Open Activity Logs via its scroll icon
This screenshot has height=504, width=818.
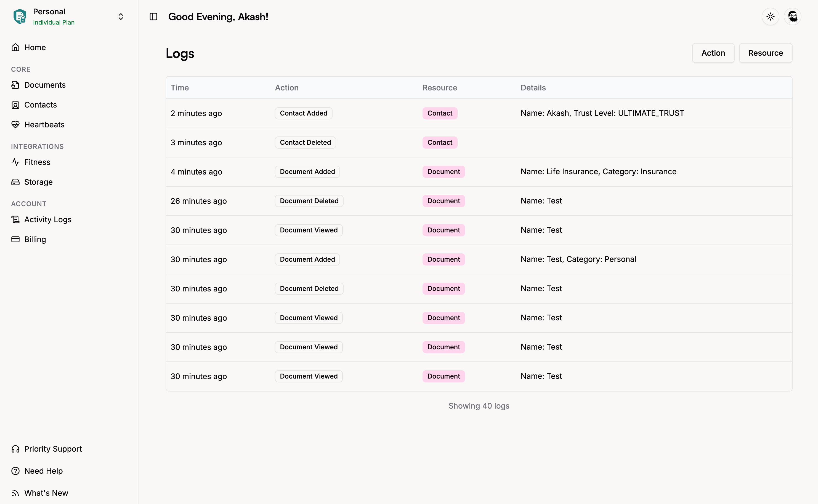pos(15,219)
